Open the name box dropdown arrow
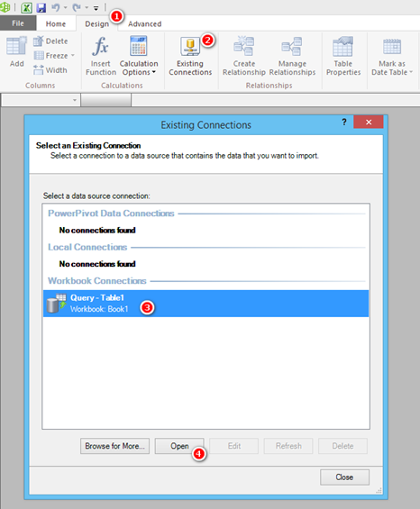 tap(75, 100)
